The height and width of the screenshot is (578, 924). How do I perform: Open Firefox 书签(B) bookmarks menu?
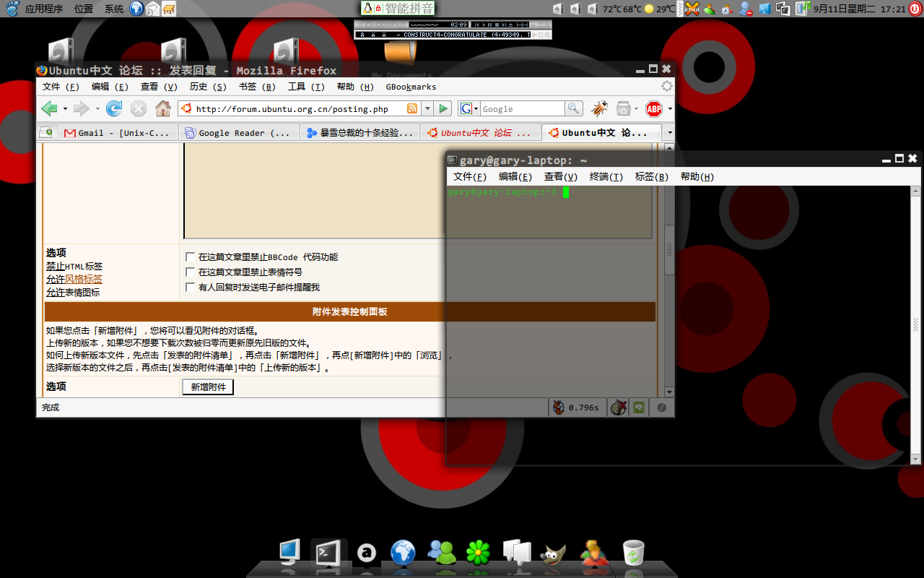(x=257, y=87)
